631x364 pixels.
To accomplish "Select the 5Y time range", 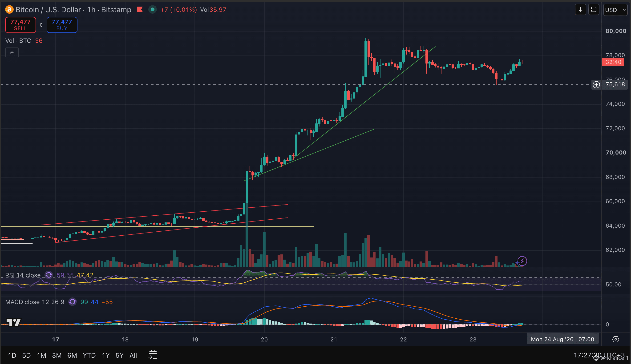I will [x=120, y=355].
